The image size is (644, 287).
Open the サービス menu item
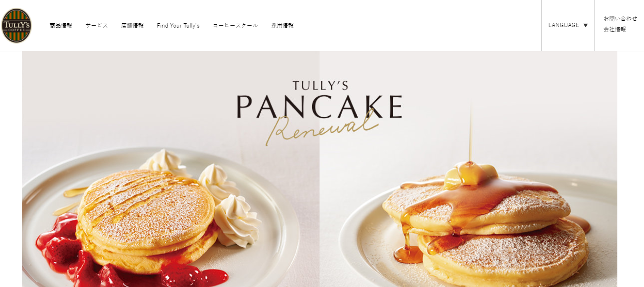[96, 26]
